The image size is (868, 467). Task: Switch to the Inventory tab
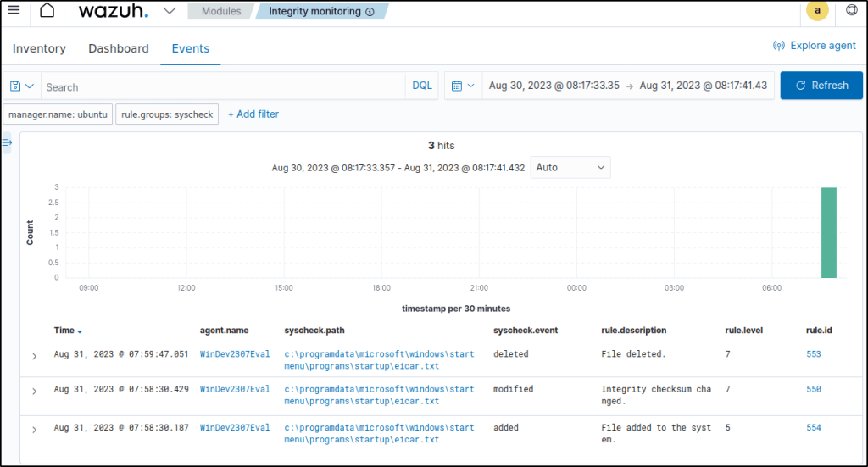[39, 48]
